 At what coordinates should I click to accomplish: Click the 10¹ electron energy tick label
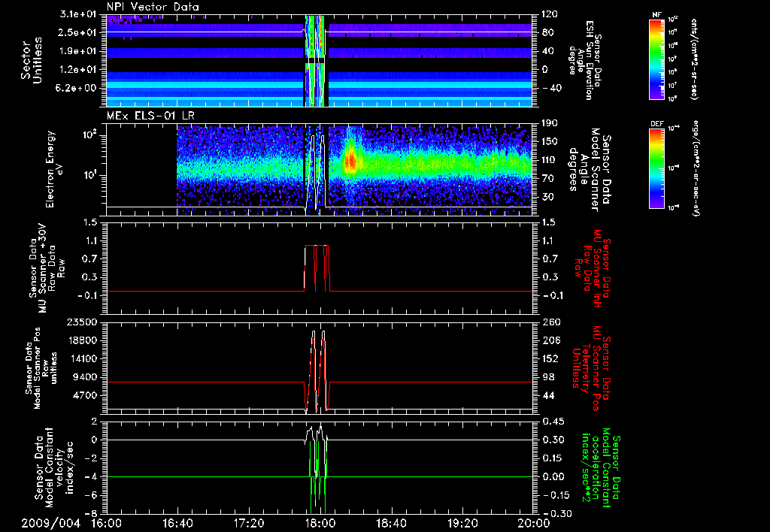tap(89, 175)
